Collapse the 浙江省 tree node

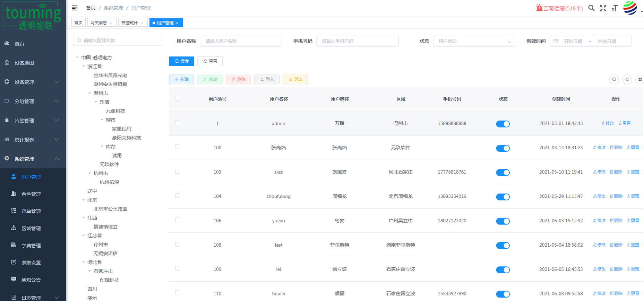tap(84, 67)
